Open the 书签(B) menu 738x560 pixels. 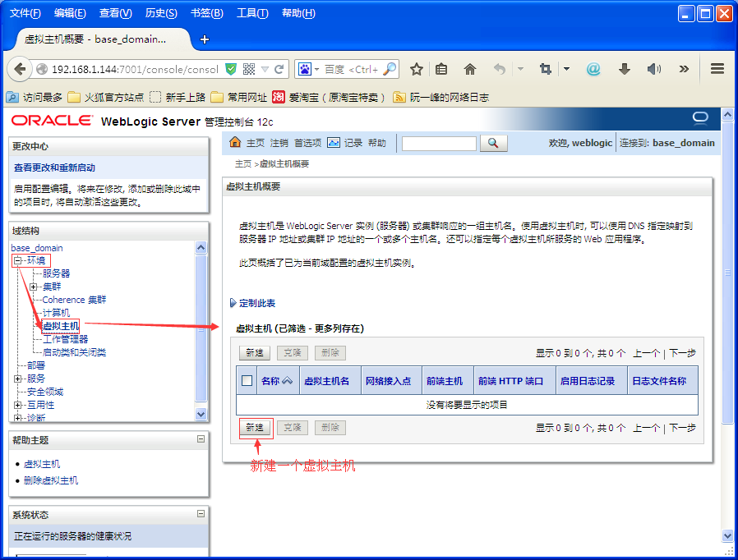tap(206, 13)
